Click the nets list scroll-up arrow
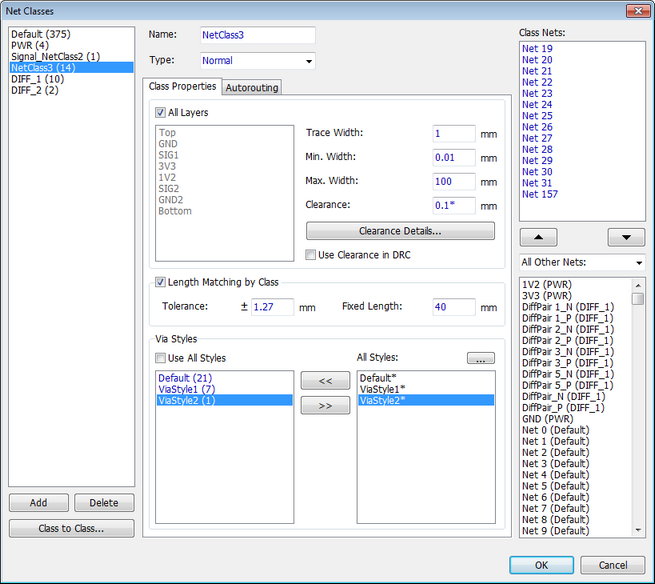The width and height of the screenshot is (655, 584). tap(638, 285)
